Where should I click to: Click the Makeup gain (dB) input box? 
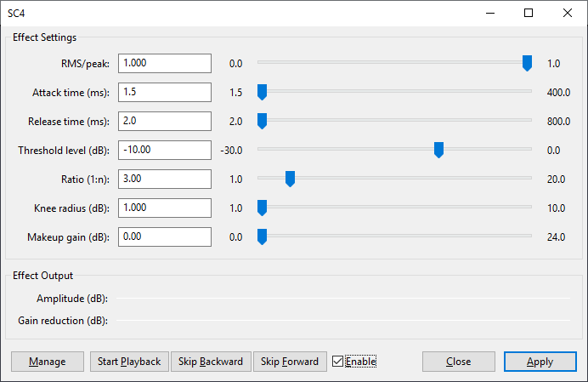click(165, 237)
